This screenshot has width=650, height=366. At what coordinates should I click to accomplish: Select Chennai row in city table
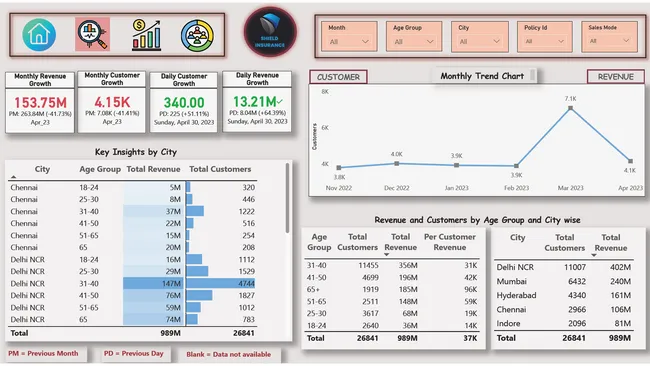[564, 310]
